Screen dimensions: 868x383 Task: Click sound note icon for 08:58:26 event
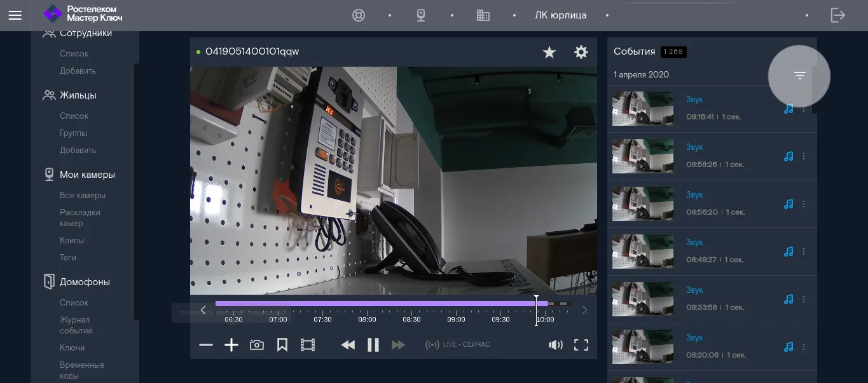click(x=789, y=156)
